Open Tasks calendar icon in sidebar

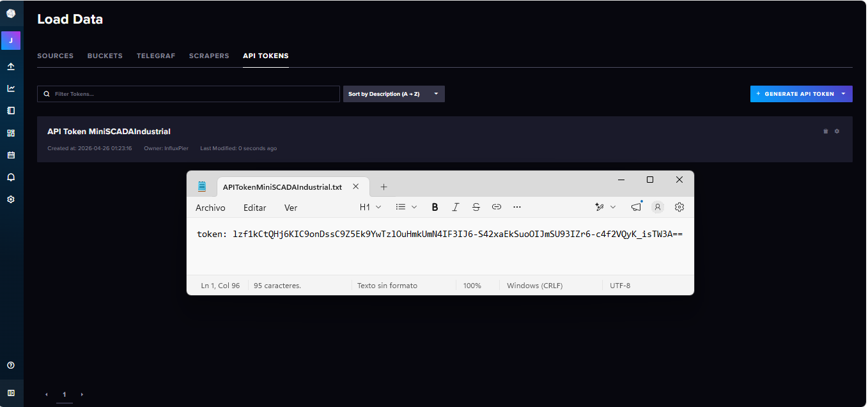pyautogui.click(x=11, y=155)
